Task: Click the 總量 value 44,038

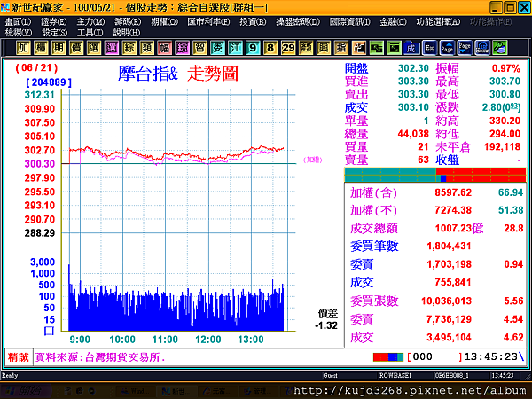Action: (413, 134)
